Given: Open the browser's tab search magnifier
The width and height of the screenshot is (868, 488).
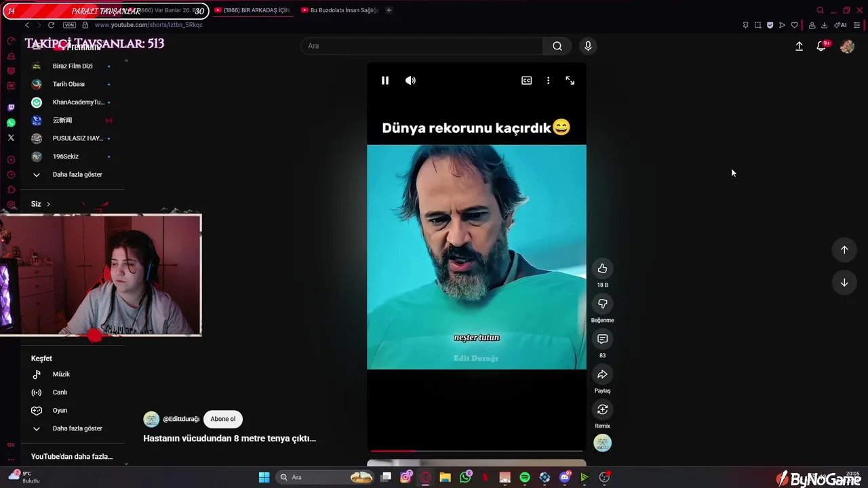Looking at the screenshot, I should pyautogui.click(x=820, y=10).
